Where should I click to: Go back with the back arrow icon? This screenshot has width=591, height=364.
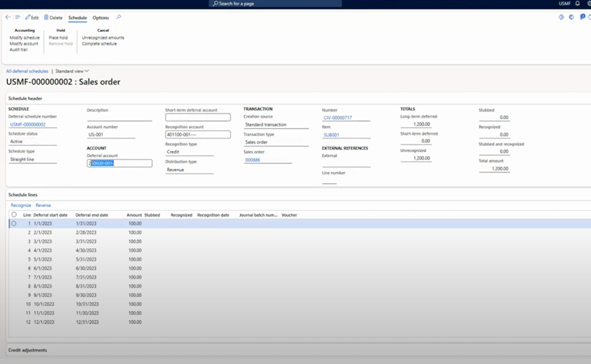pos(8,17)
